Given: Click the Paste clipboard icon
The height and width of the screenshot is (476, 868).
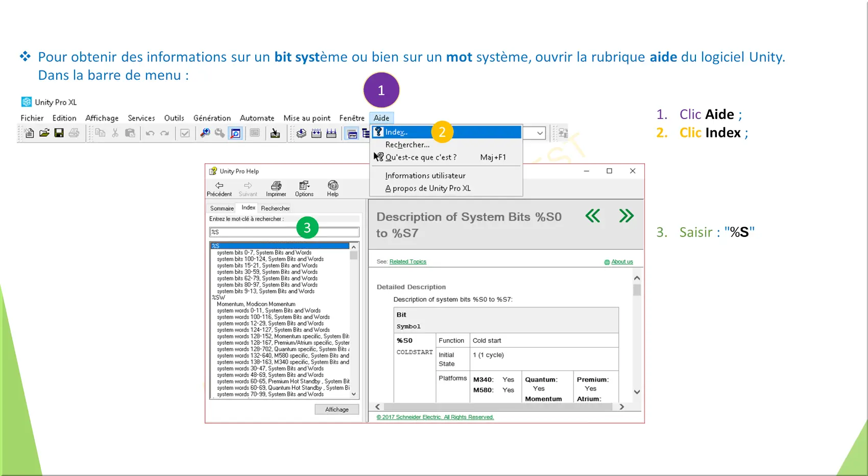Looking at the screenshot, I should click(x=130, y=133).
